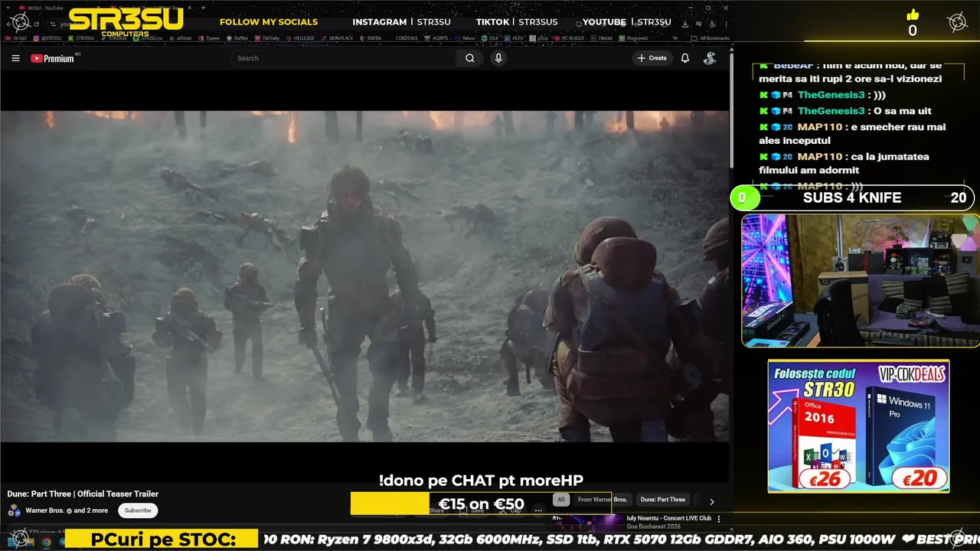Show more chips with the next arrow
Viewport: 980px width, 551px height.
[711, 502]
